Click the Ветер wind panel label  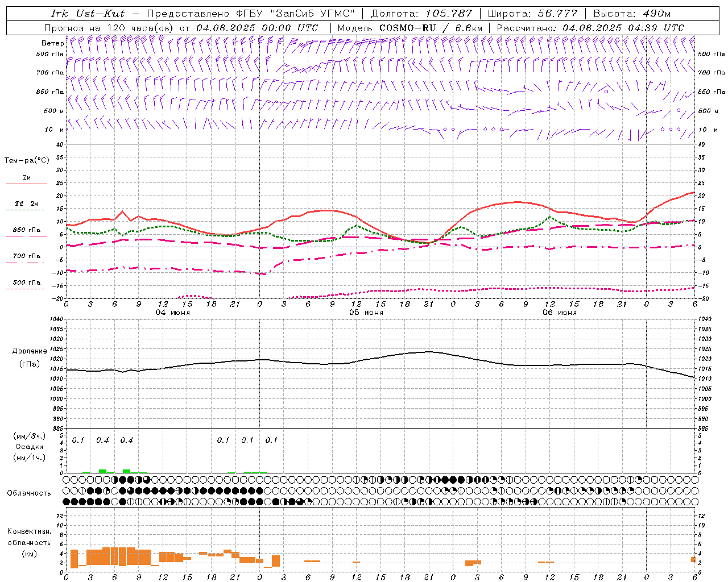[53, 43]
